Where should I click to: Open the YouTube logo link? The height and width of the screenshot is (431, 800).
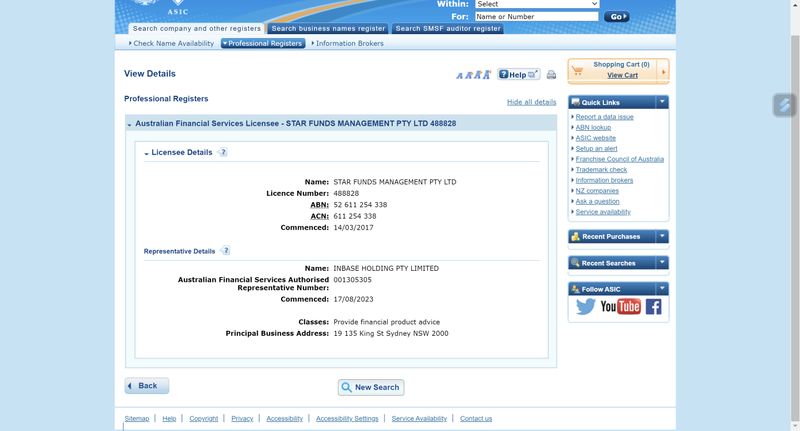pos(620,306)
